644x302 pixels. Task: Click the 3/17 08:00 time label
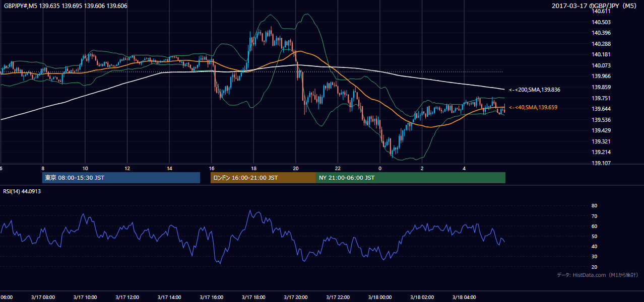(42, 297)
